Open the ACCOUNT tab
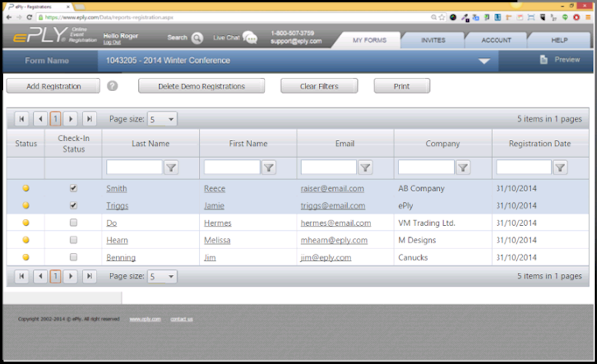This screenshot has height=364, width=597. (497, 40)
